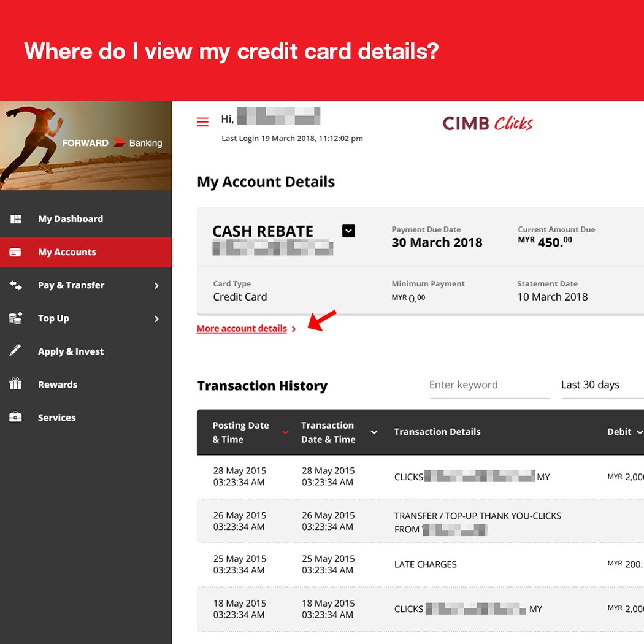Select My Accounts menu item
The height and width of the screenshot is (644, 644).
(x=86, y=252)
